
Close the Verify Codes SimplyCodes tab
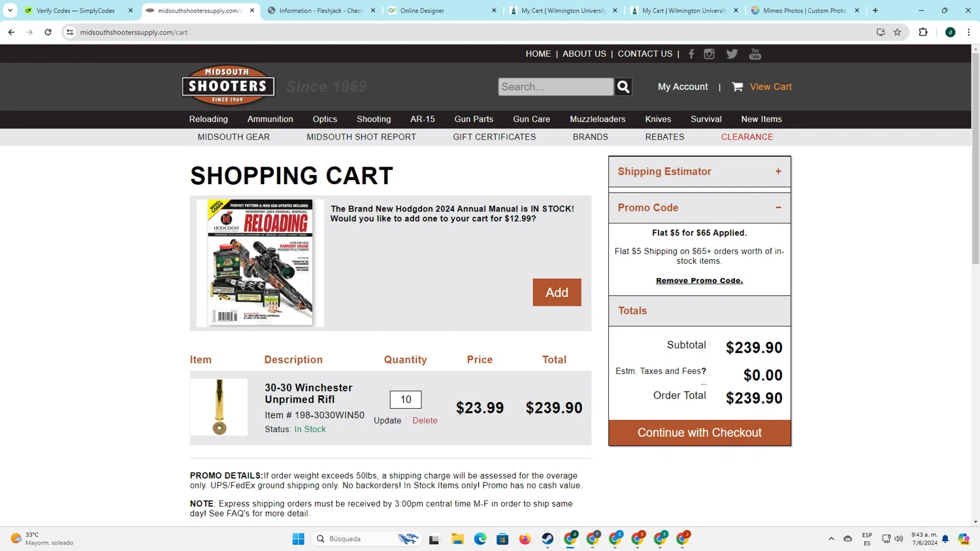(131, 10)
